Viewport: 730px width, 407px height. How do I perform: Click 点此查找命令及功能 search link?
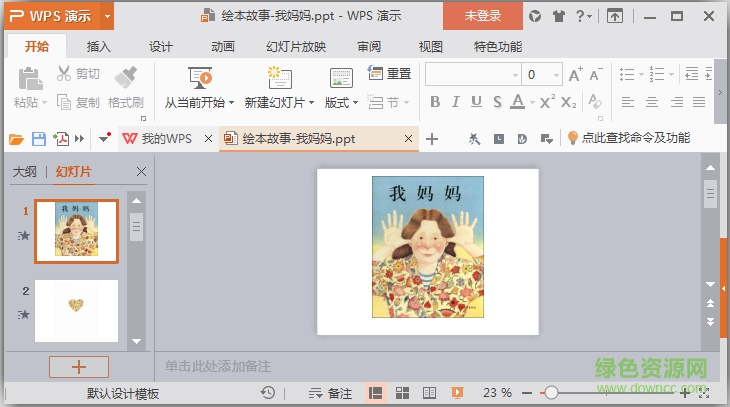635,138
